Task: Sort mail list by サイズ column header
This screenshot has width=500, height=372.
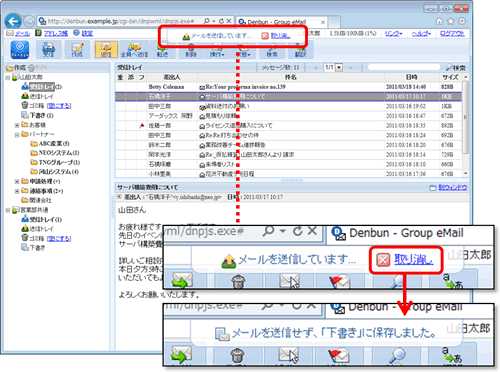Action: (x=450, y=77)
